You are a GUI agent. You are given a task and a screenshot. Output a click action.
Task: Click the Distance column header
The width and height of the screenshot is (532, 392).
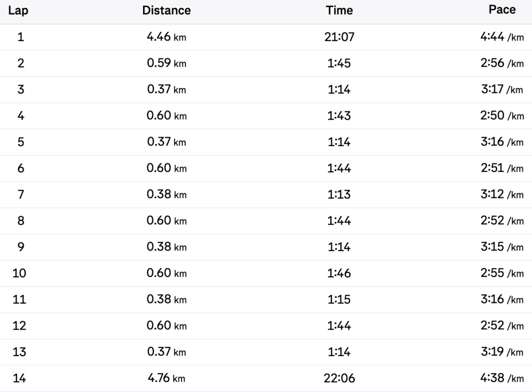[166, 10]
